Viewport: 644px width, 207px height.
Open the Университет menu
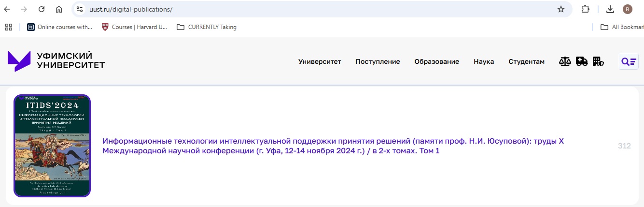320,61
